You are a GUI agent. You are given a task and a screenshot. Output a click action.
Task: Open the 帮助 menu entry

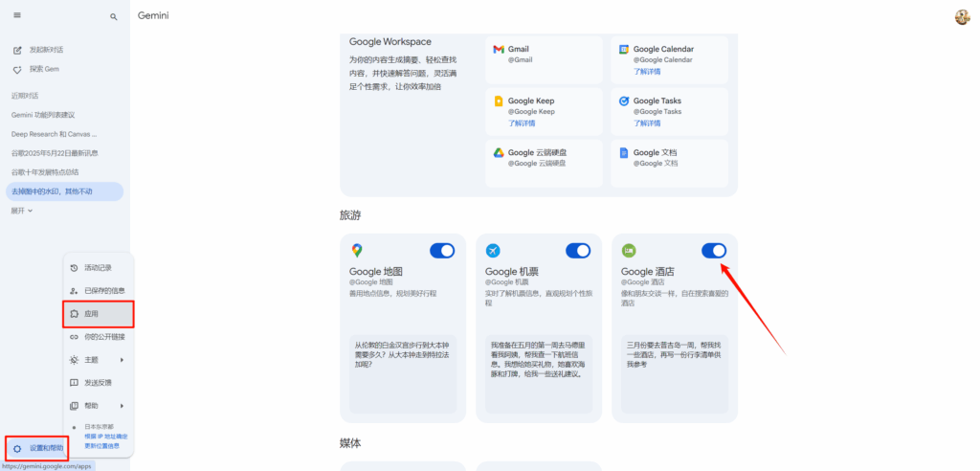coord(99,405)
